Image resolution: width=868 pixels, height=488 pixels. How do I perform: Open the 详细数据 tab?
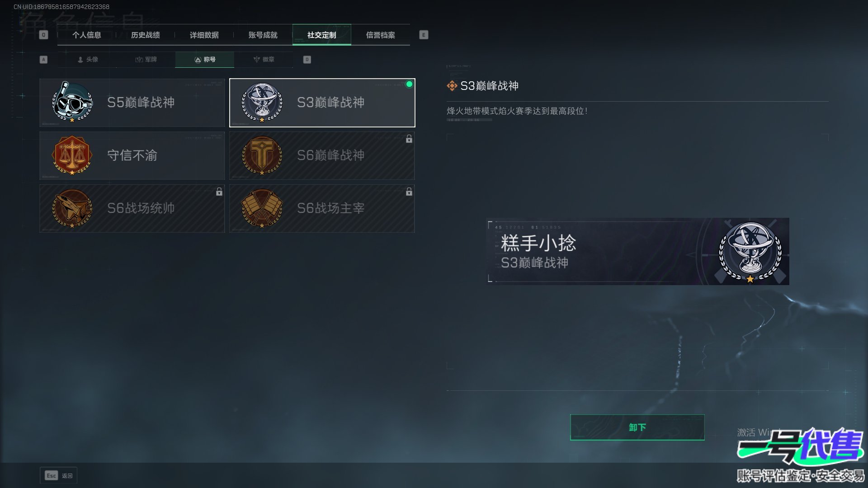point(204,35)
